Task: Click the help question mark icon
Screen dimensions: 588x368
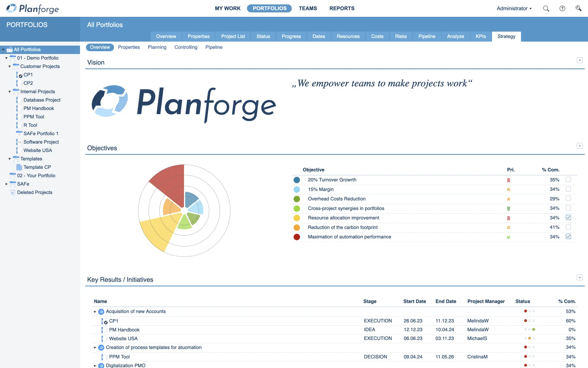Action: coord(562,8)
